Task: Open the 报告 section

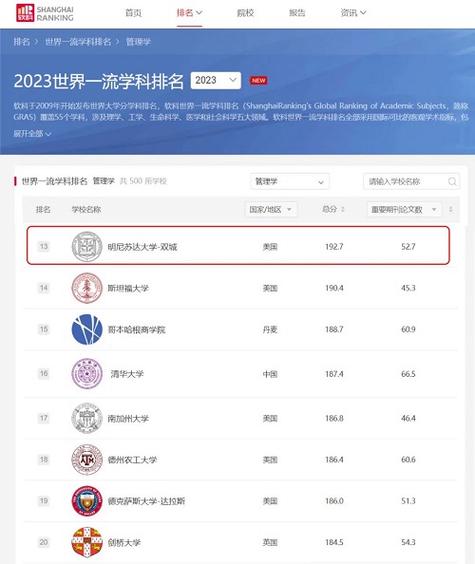Action: pyautogui.click(x=297, y=13)
